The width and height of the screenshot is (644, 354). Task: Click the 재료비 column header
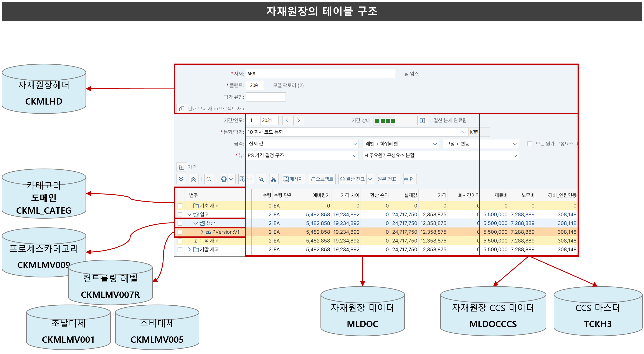500,195
